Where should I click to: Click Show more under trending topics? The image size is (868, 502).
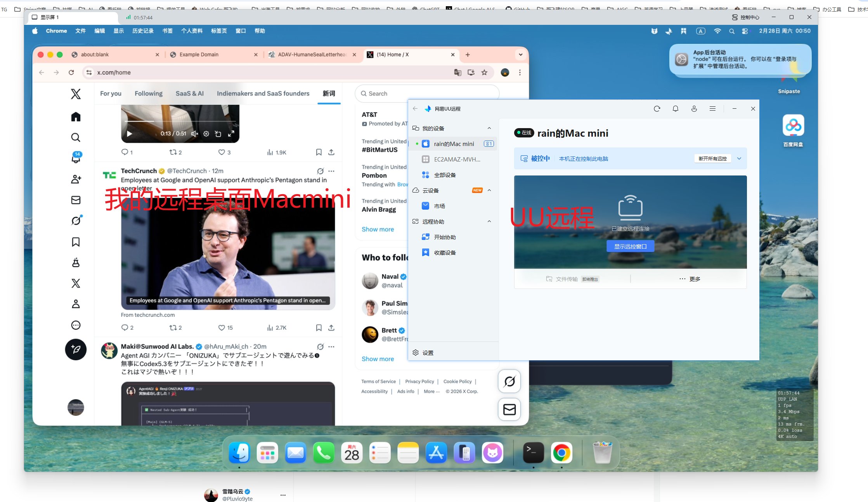(x=378, y=229)
